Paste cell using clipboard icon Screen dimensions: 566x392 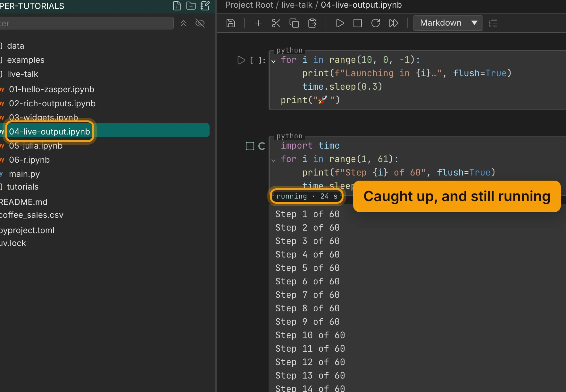[312, 23]
